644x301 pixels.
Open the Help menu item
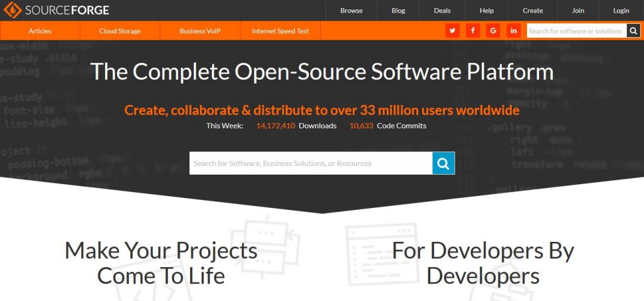[486, 11]
